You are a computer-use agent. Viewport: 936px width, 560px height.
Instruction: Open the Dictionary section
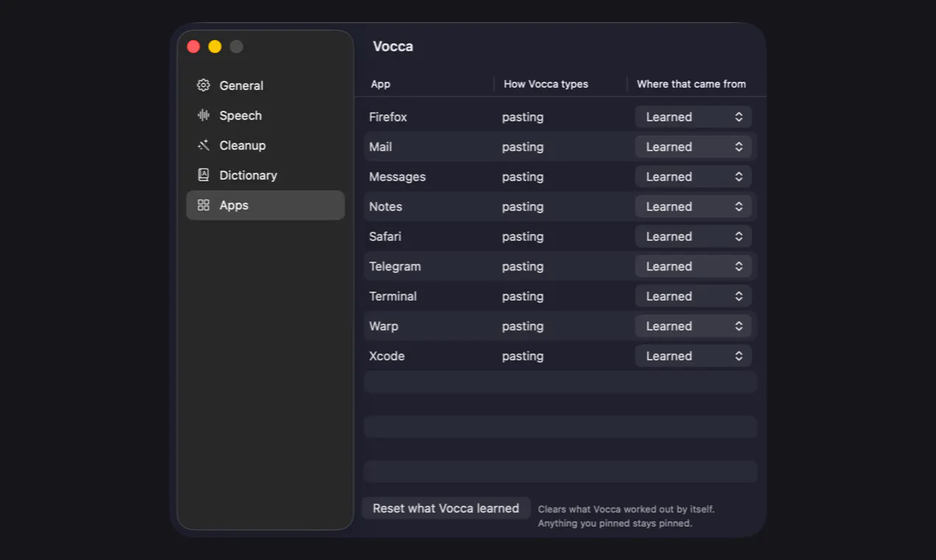click(x=265, y=175)
